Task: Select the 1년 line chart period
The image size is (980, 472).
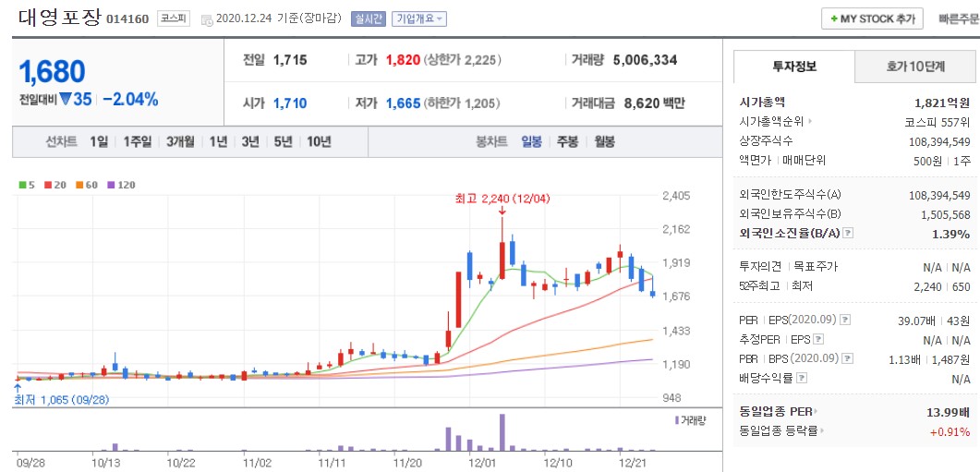Action: point(218,142)
